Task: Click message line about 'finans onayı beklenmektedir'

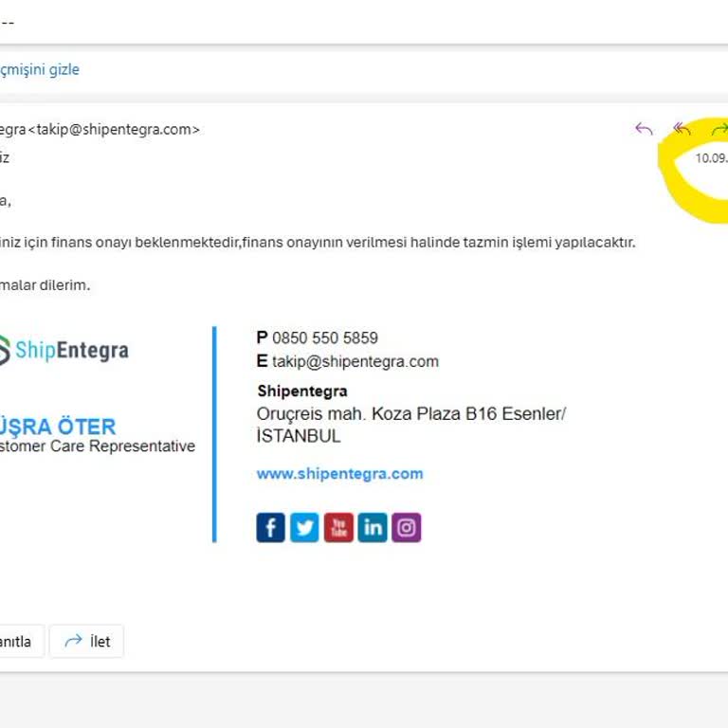Action: [x=318, y=243]
